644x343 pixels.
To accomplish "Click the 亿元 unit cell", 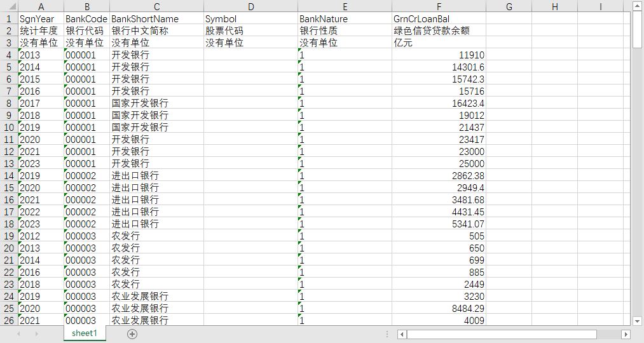I will pyautogui.click(x=439, y=43).
